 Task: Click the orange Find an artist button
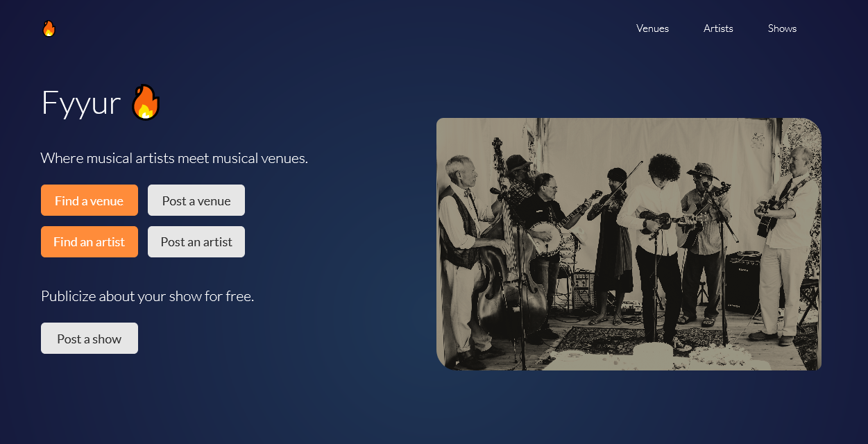[x=90, y=241]
